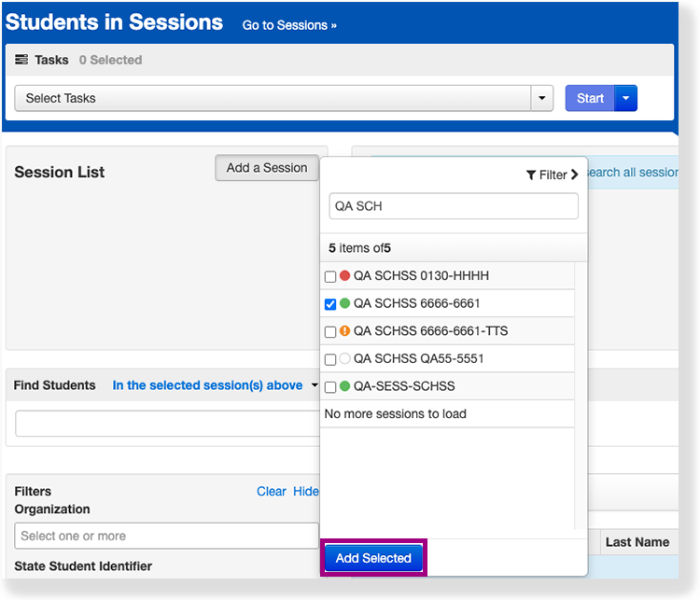Uncheck the QA SCHSS 6666-6661 session checkbox
Screen dimensions: 700x600
click(330, 304)
